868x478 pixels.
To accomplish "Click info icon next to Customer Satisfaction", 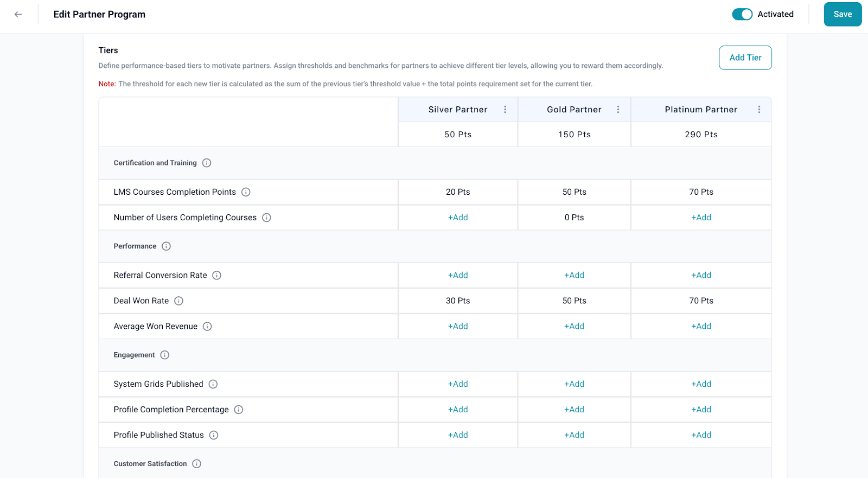I will pyautogui.click(x=196, y=464).
